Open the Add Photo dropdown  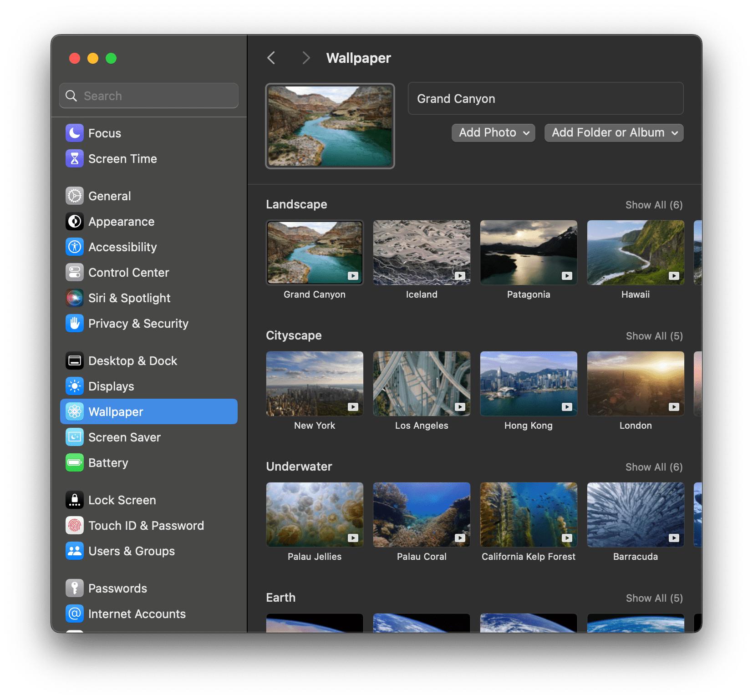[x=493, y=132]
